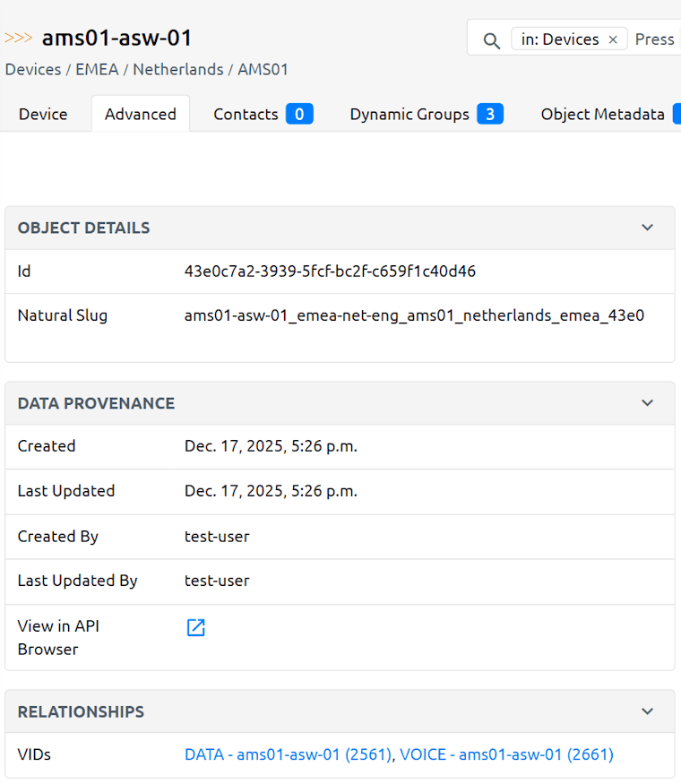Switch to the Device tab
Screen dimensions: 681x784
[43, 114]
